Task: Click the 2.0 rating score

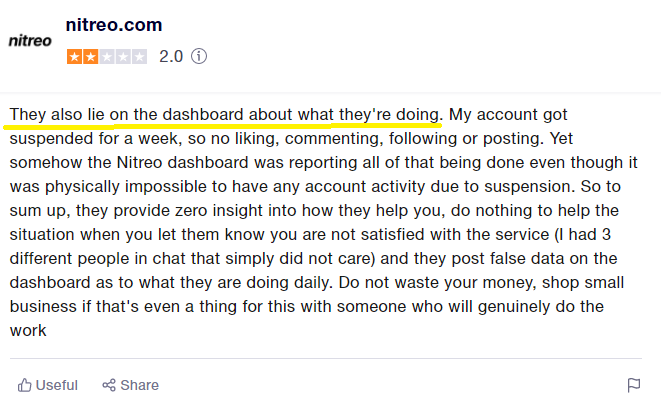Action: (171, 57)
